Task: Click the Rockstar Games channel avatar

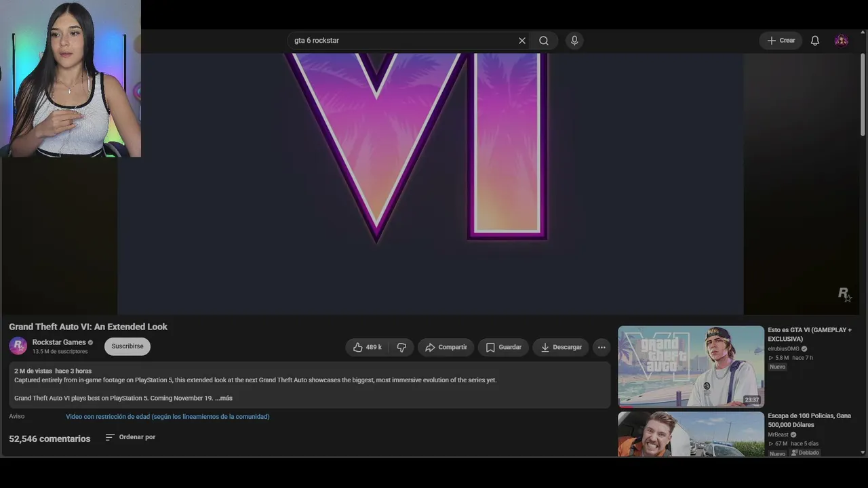Action: coord(18,346)
